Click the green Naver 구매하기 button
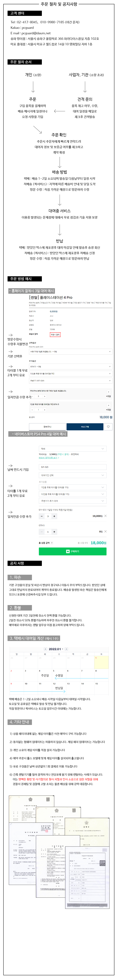The width and height of the screenshot is (118, 980). [73, 551]
